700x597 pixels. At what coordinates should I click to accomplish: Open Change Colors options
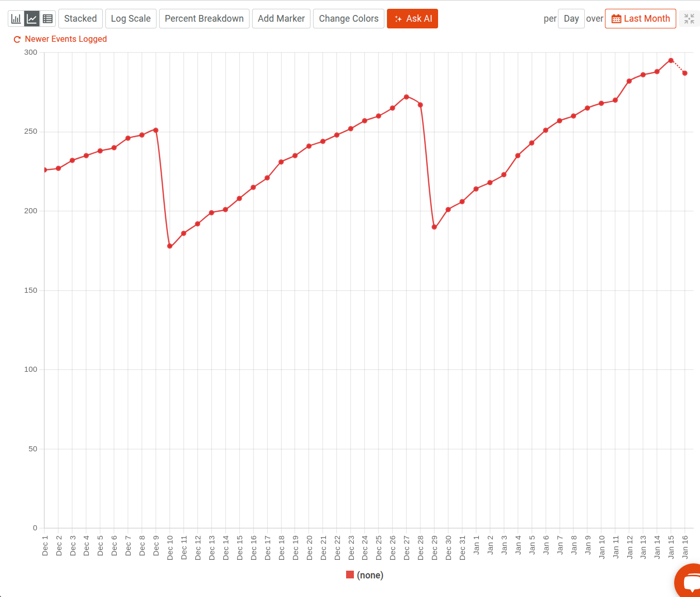[348, 18]
